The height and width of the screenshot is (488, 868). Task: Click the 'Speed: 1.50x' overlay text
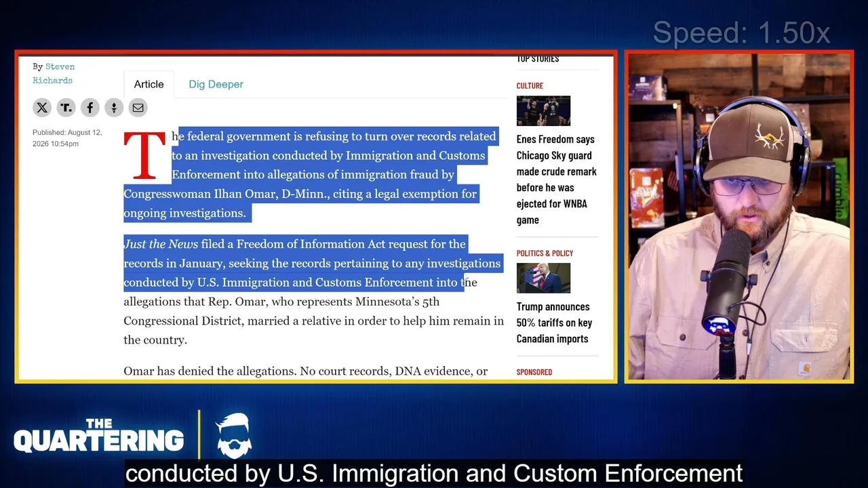point(741,33)
